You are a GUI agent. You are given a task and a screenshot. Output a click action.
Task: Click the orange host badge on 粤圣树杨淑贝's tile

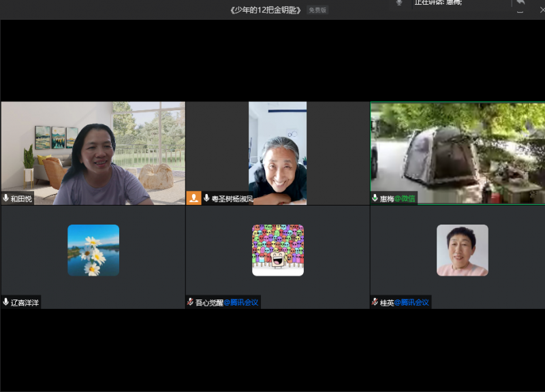coord(193,198)
